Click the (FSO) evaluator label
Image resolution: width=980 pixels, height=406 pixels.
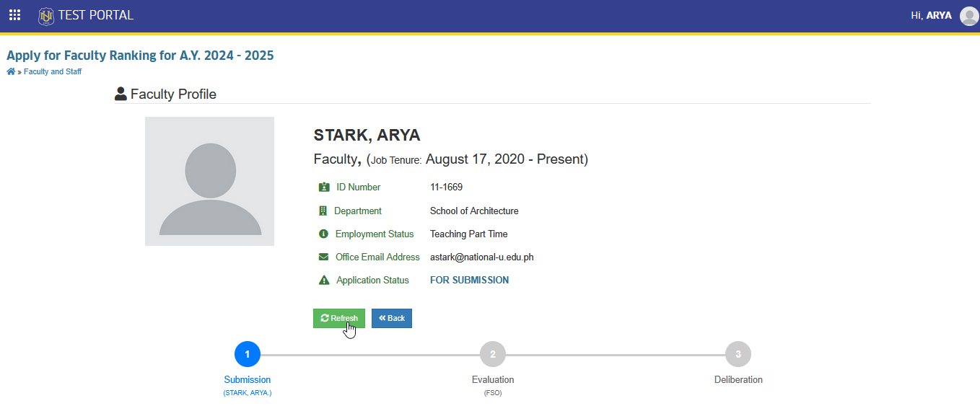click(493, 393)
